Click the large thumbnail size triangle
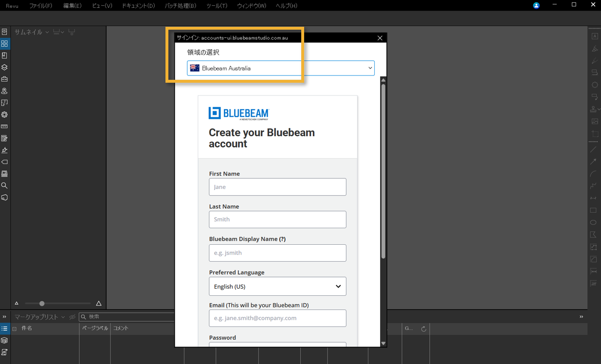 coord(99,303)
